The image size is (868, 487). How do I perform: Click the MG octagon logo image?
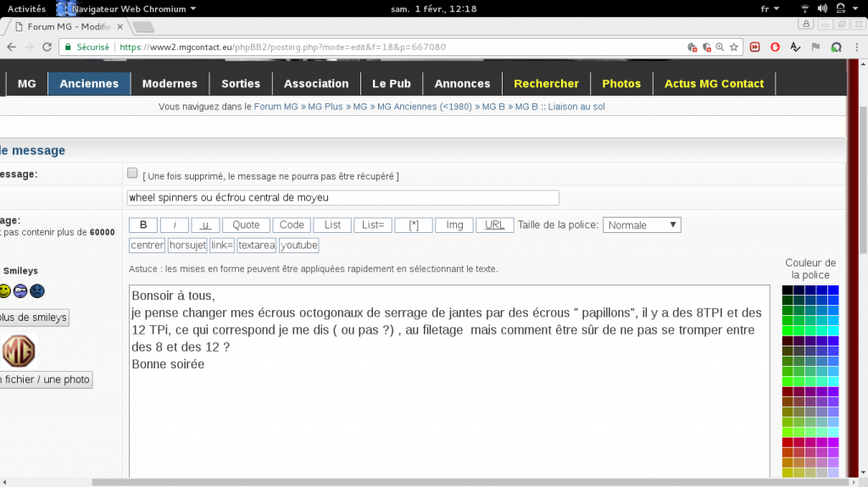tap(19, 351)
